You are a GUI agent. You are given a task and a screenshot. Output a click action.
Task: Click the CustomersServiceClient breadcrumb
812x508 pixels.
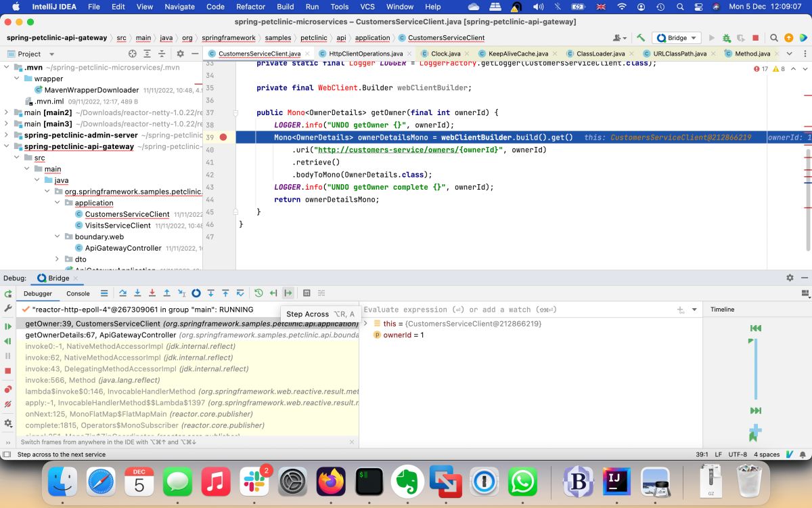point(446,38)
